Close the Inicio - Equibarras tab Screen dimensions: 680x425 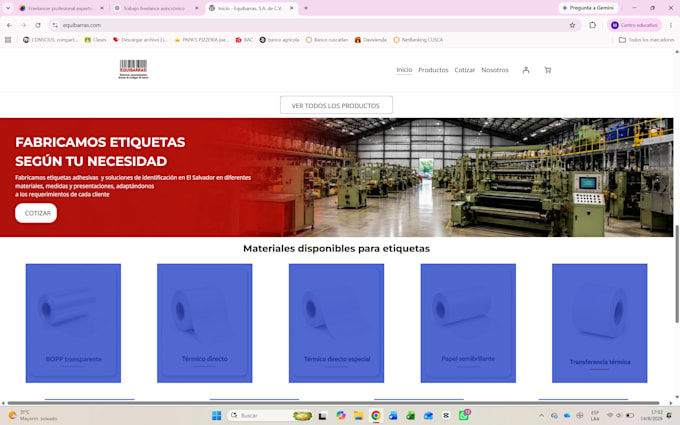[291, 8]
